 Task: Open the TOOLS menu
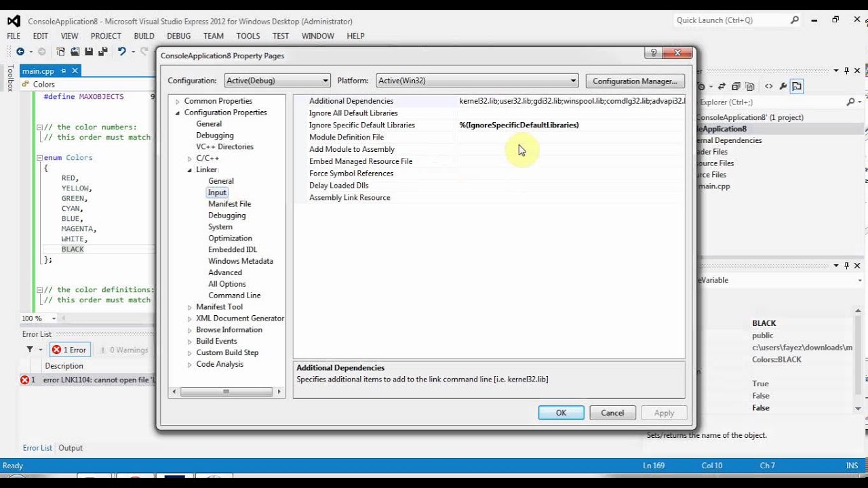tap(248, 36)
